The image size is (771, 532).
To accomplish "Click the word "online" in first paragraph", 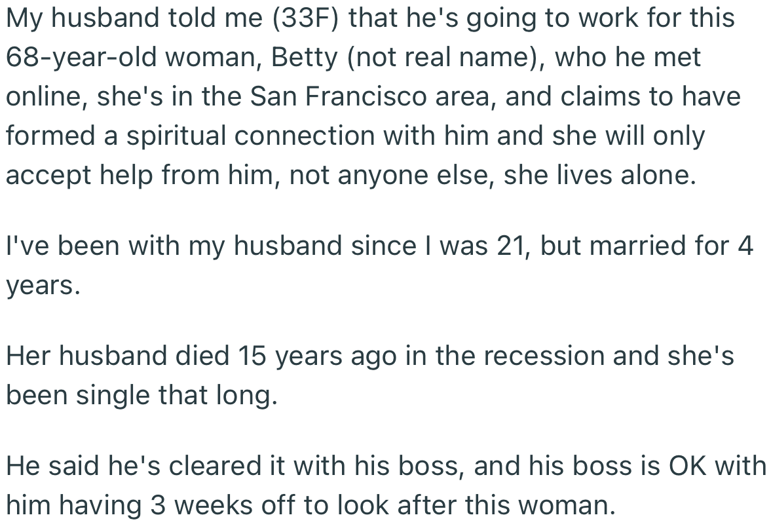I will (x=46, y=97).
